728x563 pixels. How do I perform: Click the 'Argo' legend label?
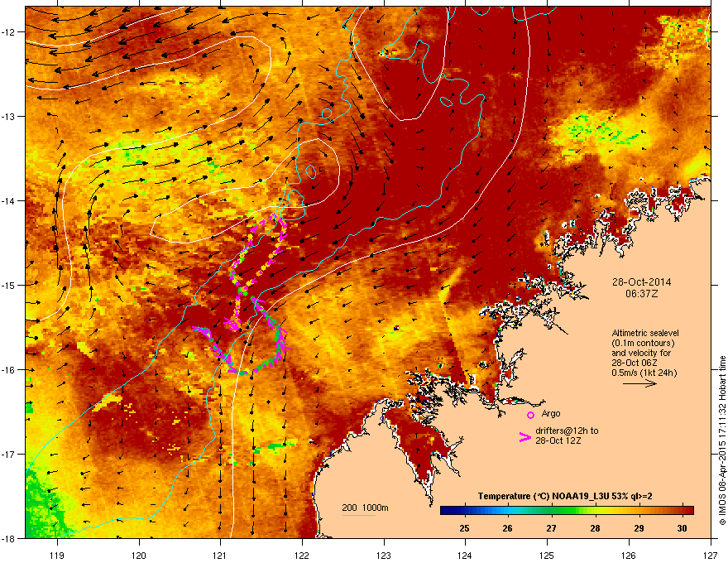pos(551,413)
